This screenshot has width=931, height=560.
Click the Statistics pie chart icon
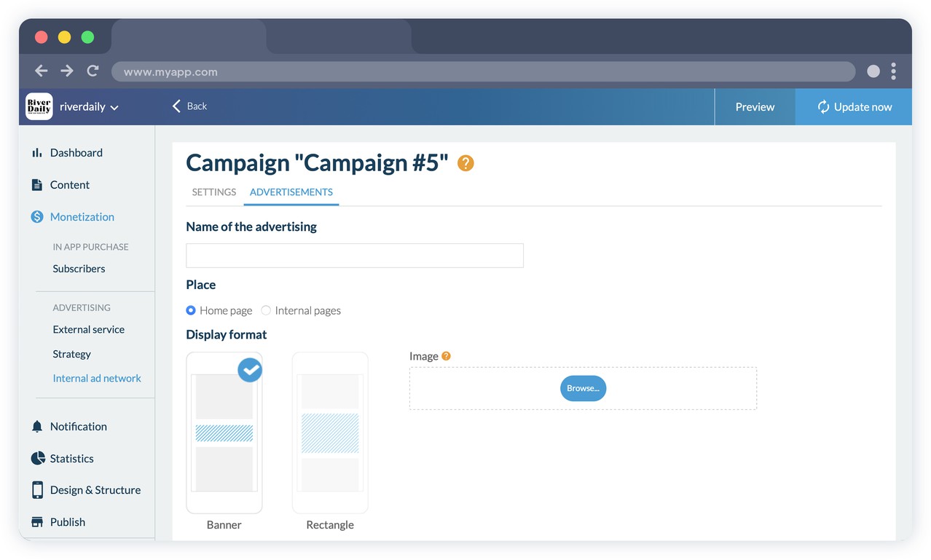coord(38,459)
